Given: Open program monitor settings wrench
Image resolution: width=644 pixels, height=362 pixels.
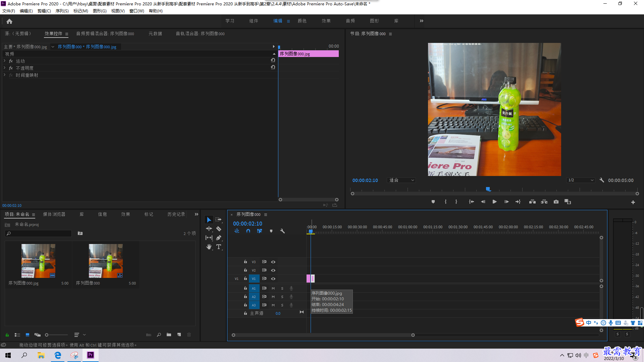Looking at the screenshot, I should pos(602,180).
